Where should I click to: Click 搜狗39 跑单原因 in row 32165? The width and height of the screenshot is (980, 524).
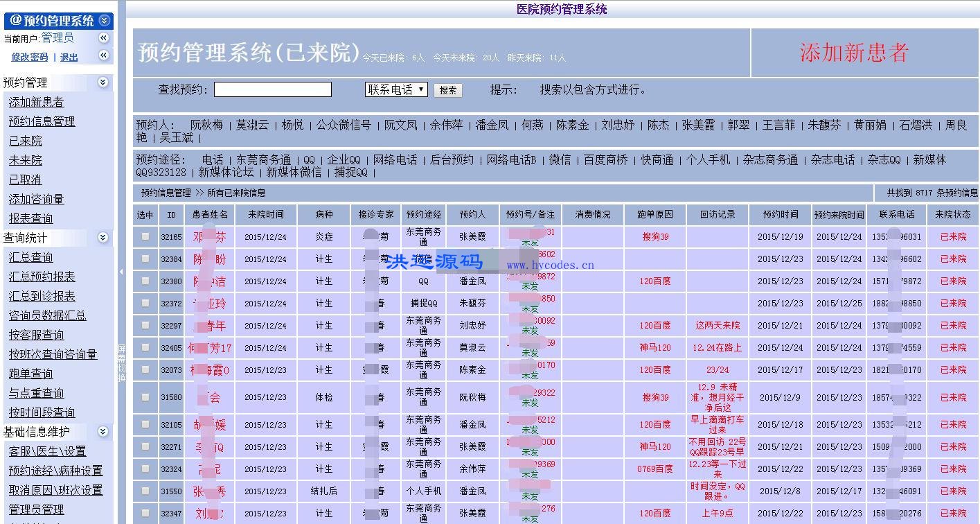click(x=655, y=237)
